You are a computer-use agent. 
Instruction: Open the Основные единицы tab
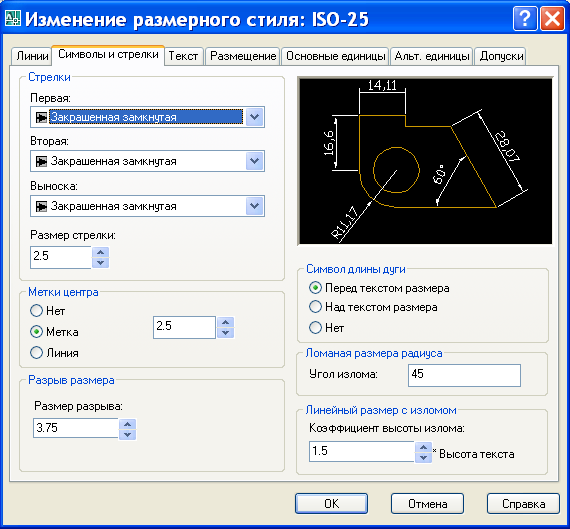point(335,56)
